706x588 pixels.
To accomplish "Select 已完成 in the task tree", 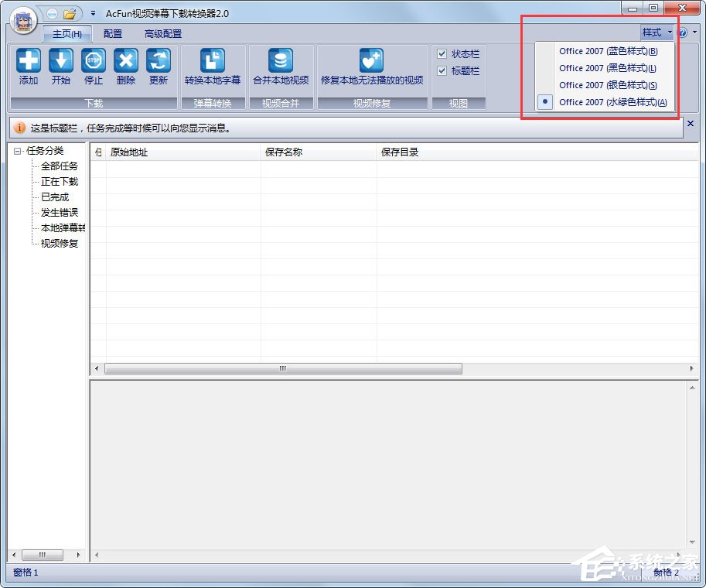I will tap(55, 197).
